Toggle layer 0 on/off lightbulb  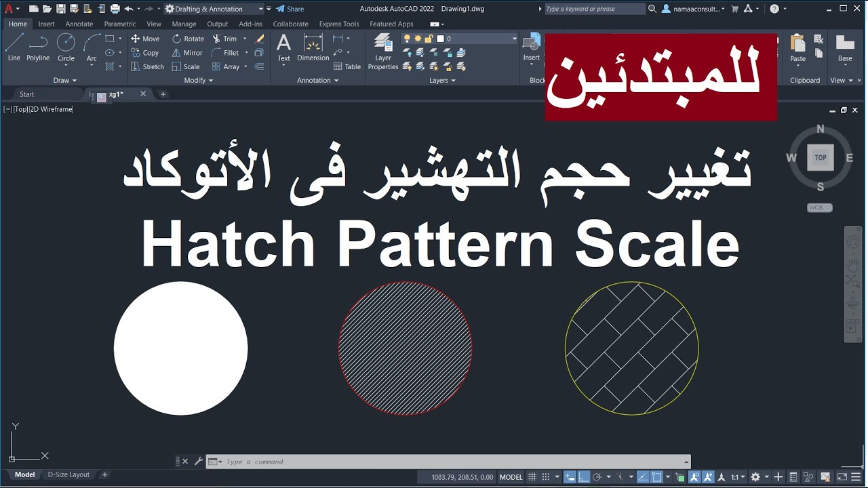(408, 39)
